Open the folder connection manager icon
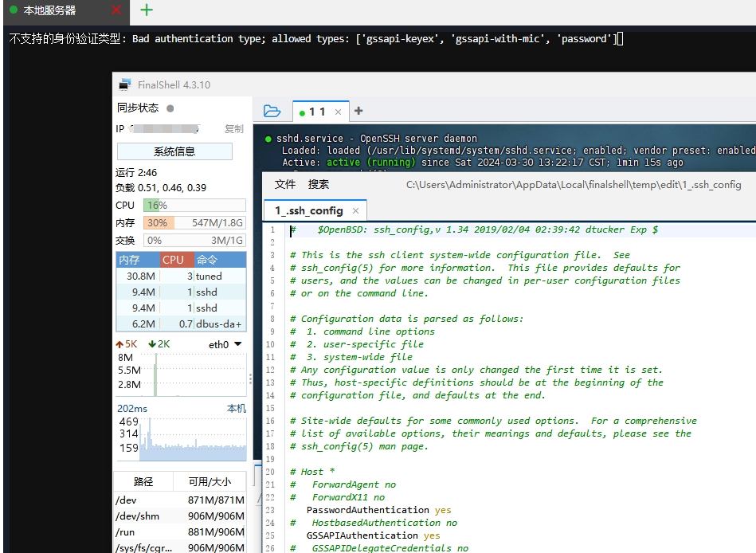 click(272, 112)
